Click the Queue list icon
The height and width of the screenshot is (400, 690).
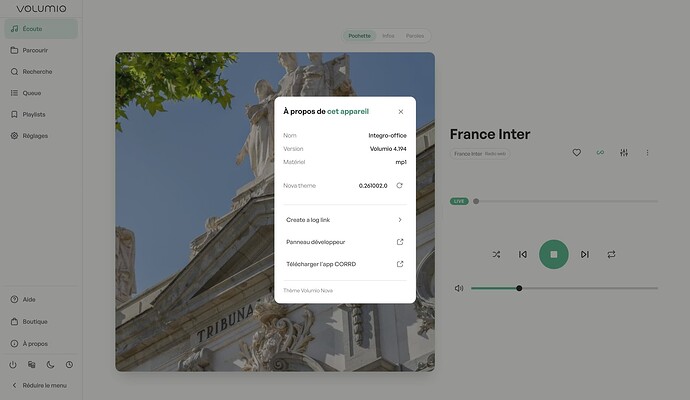[x=15, y=93]
